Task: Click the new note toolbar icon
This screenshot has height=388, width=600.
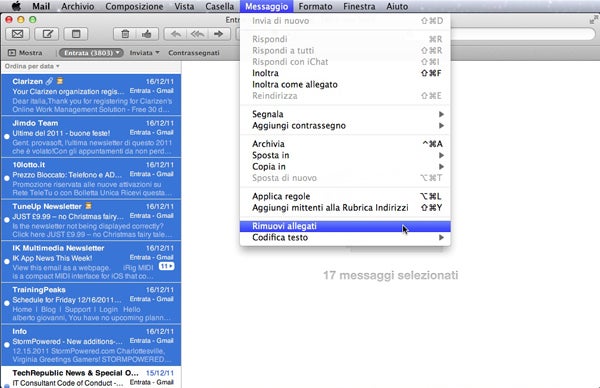Action: point(76,34)
